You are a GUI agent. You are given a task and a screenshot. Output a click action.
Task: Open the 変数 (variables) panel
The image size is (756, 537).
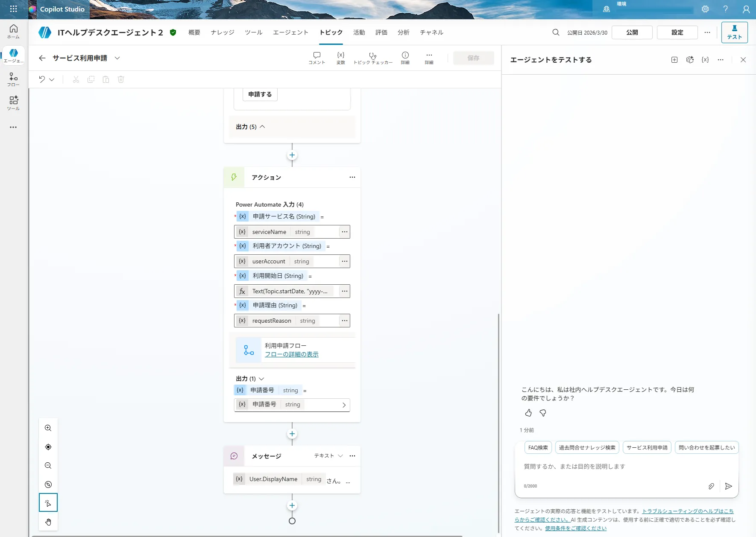pyautogui.click(x=340, y=58)
